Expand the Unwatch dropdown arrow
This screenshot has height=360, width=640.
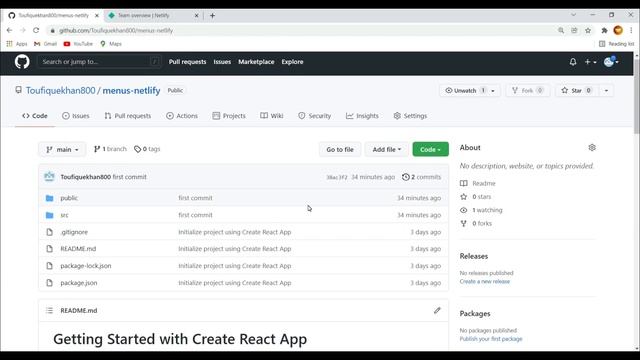pyautogui.click(x=493, y=90)
